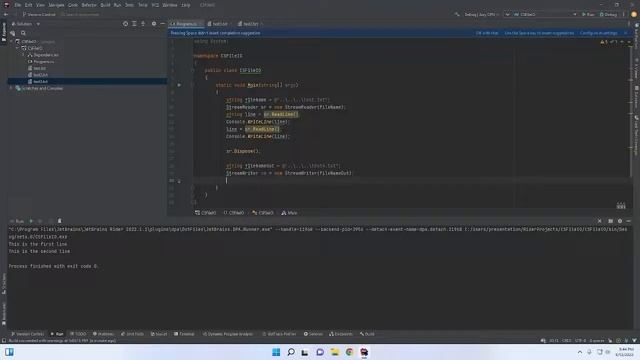Hide the Run tool window
The width and height of the screenshot is (640, 360).
point(629,221)
